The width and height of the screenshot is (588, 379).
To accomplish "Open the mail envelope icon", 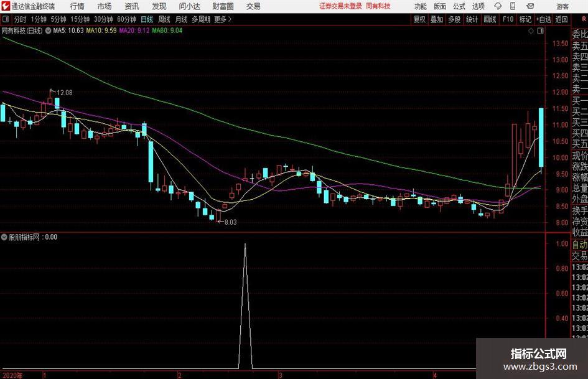I will click(x=530, y=6).
